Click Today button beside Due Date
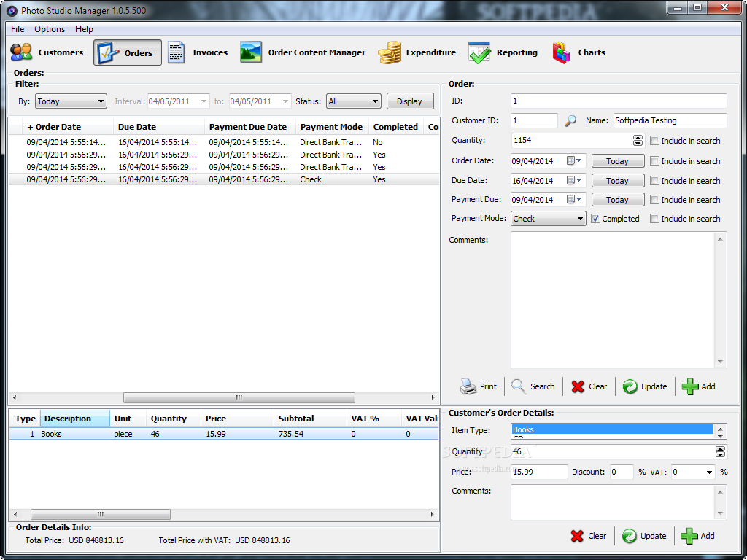 [618, 181]
